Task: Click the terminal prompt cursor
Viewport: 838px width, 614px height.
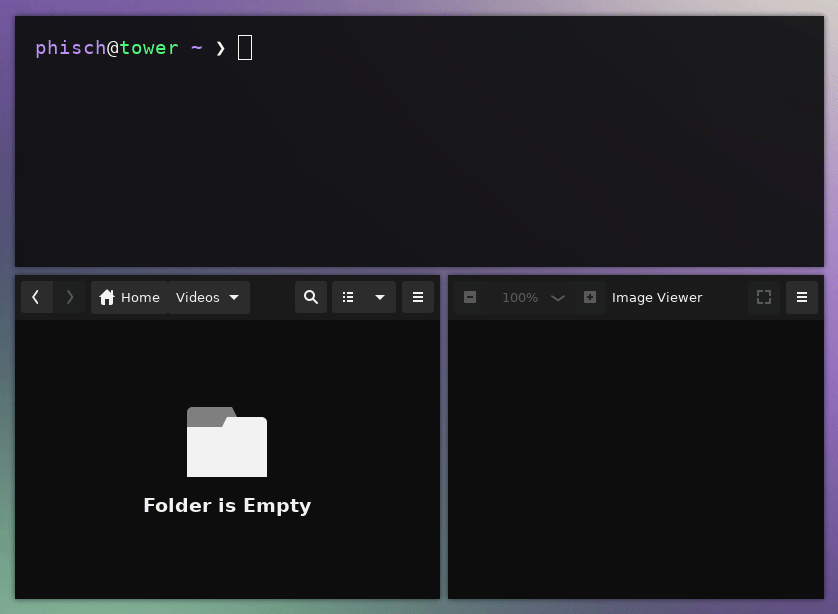Action: 245,48
